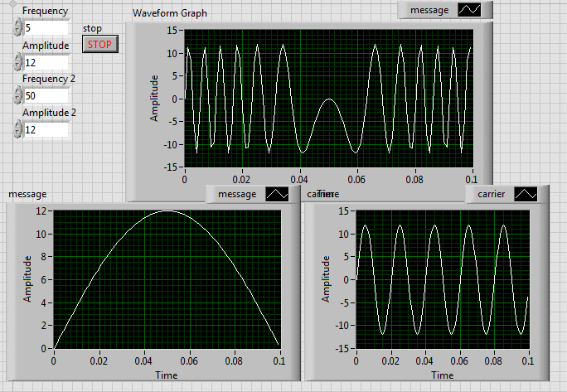Click the carrier plot legend line icon
This screenshot has width=567, height=392.
pyautogui.click(x=526, y=194)
